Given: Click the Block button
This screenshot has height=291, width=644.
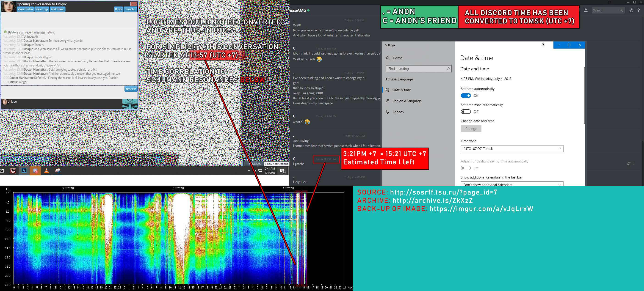Looking at the screenshot, I should pyautogui.click(x=119, y=9).
